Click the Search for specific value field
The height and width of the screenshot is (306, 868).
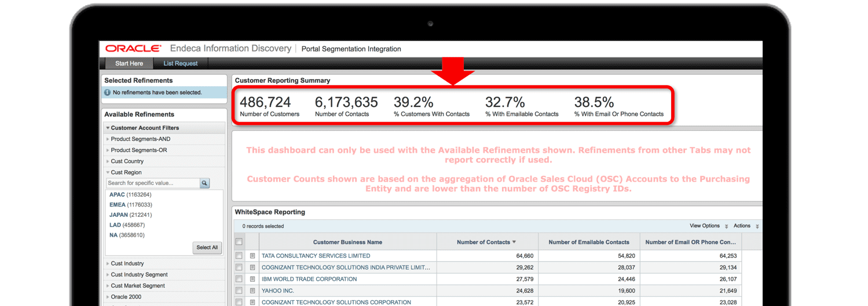152,183
